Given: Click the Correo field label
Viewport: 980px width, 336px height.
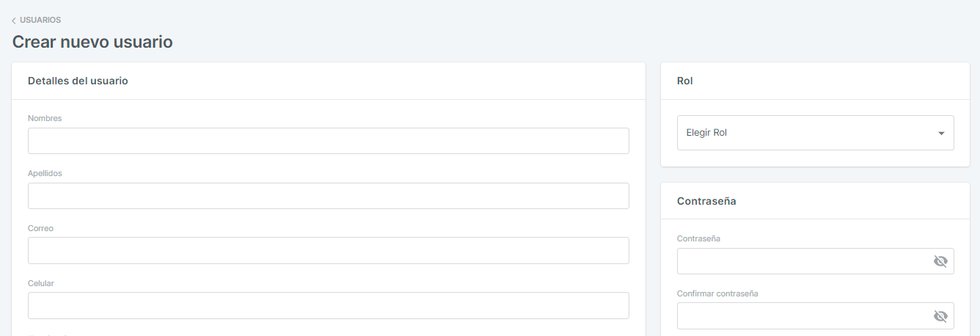Looking at the screenshot, I should [x=40, y=228].
